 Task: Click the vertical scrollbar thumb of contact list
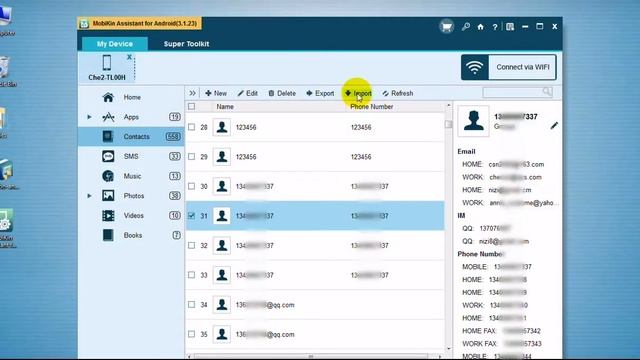coord(449,124)
